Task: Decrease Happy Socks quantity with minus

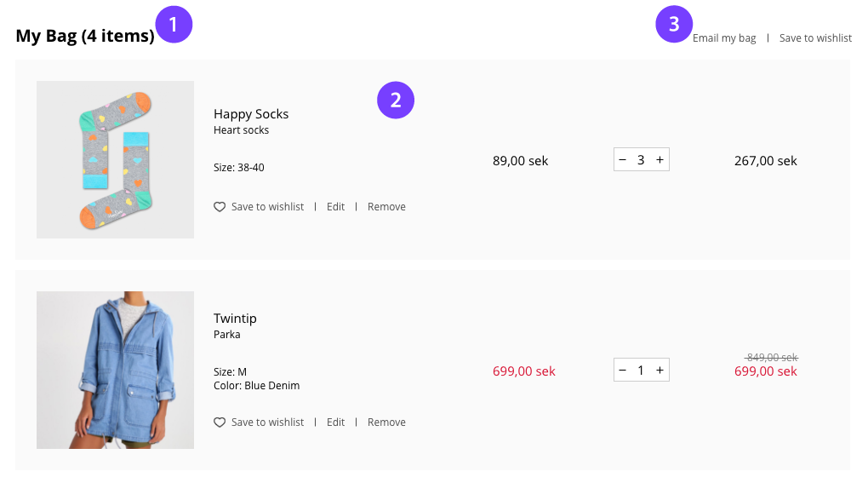Action: pyautogui.click(x=622, y=159)
